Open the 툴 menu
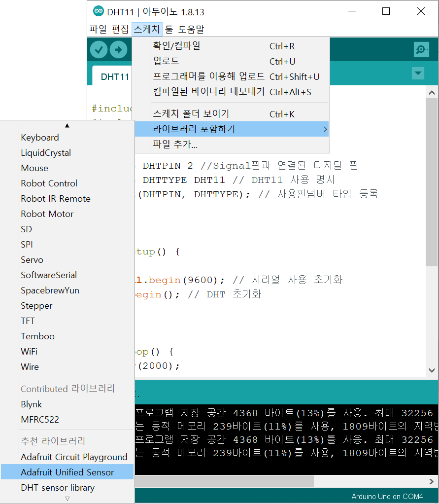Screen dimensions: 439x504 click(169, 29)
